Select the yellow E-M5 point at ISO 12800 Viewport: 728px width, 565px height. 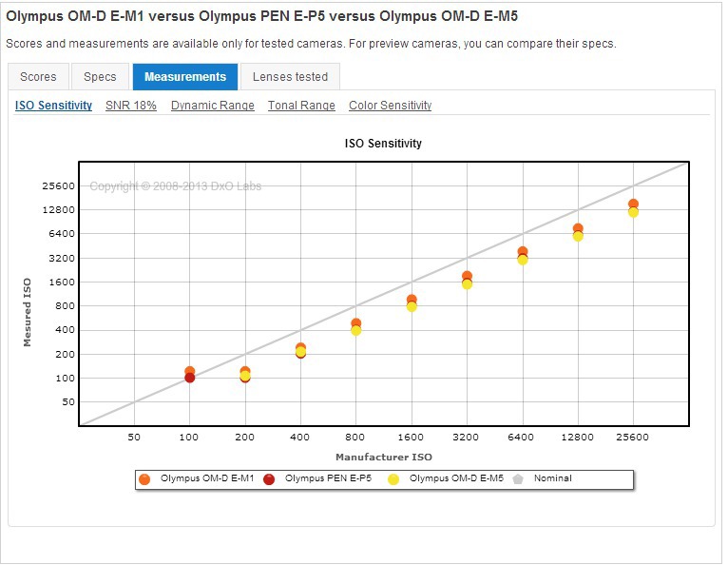tap(578, 236)
